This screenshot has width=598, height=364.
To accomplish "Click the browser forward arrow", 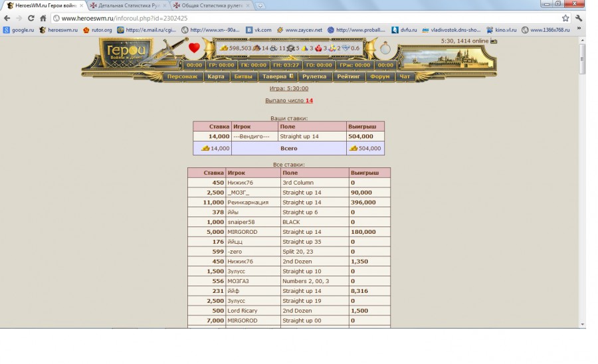I will click(x=19, y=18).
